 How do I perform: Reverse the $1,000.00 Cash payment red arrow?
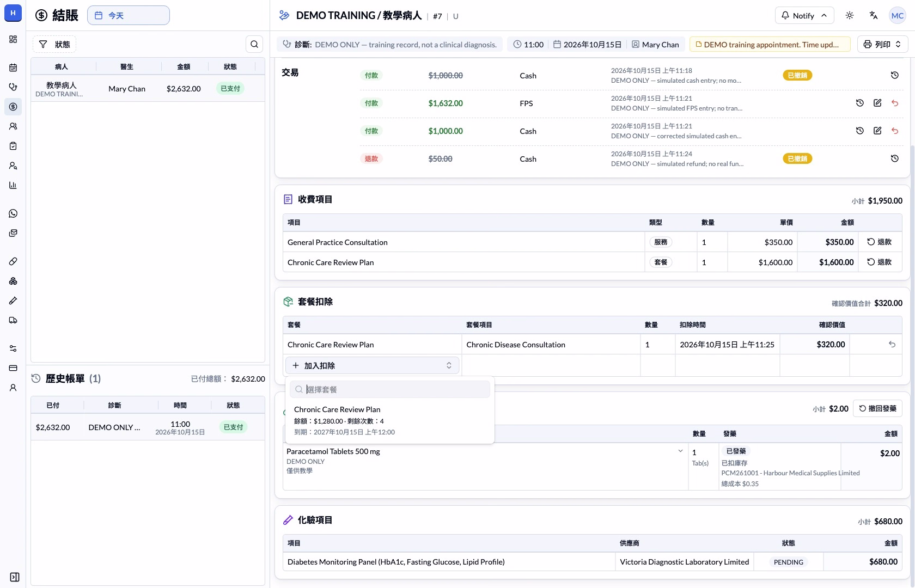click(895, 131)
